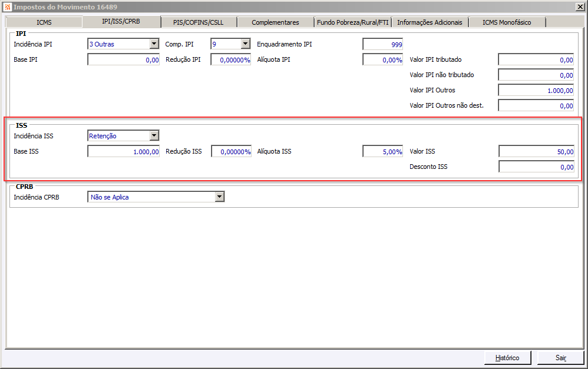Click the Enquadramento IPI field
The height and width of the screenshot is (369, 588).
point(382,44)
